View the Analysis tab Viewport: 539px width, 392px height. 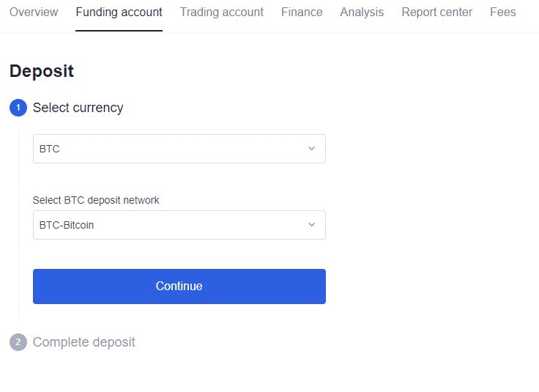[362, 12]
